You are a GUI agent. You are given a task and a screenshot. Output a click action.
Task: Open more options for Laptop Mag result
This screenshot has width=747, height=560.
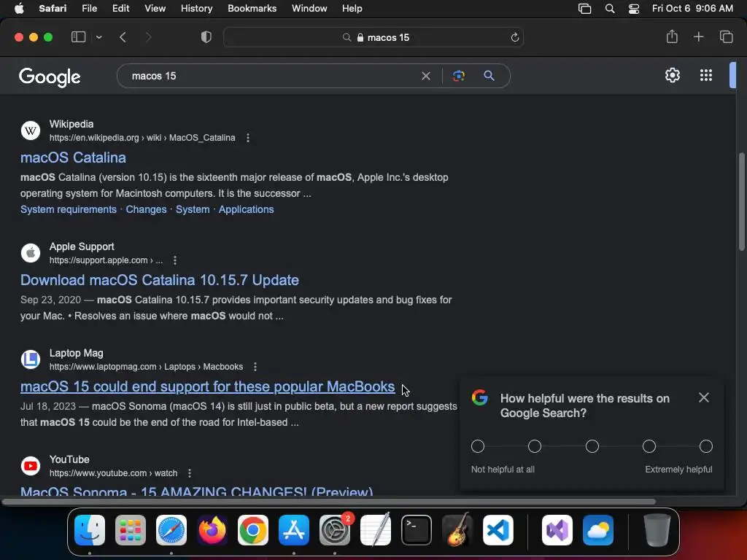coord(255,367)
